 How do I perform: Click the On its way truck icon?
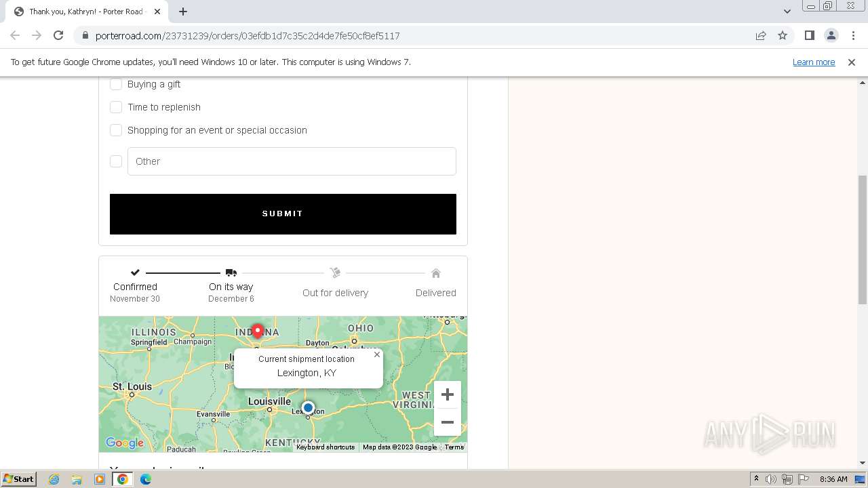[x=231, y=272]
